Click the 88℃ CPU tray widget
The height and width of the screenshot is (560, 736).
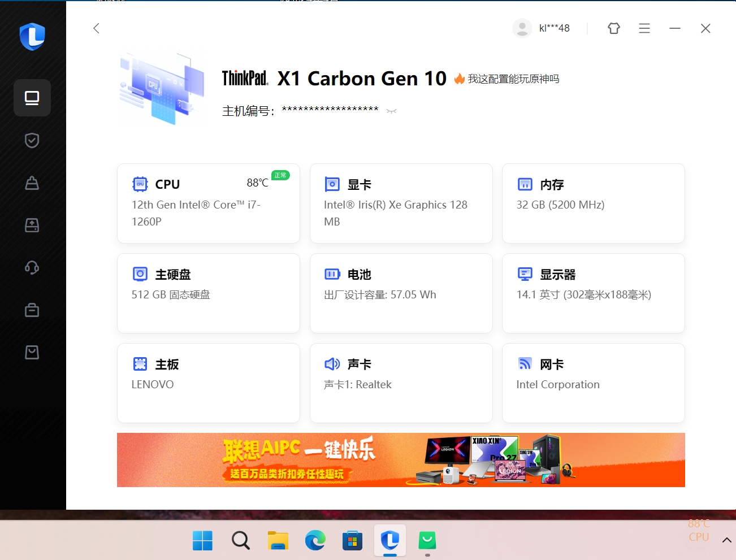699,530
